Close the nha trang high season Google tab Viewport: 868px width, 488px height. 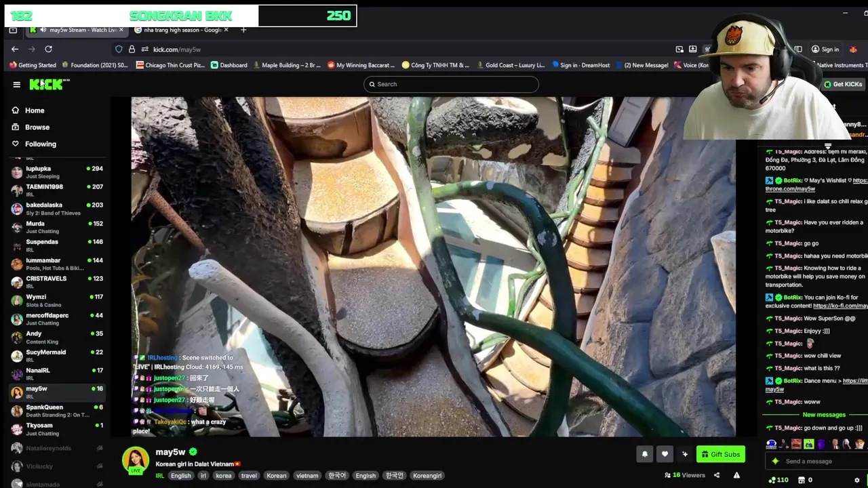click(x=226, y=30)
